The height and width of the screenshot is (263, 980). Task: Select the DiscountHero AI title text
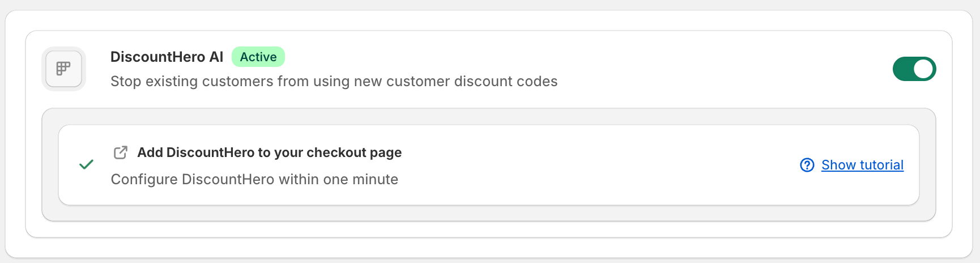167,57
